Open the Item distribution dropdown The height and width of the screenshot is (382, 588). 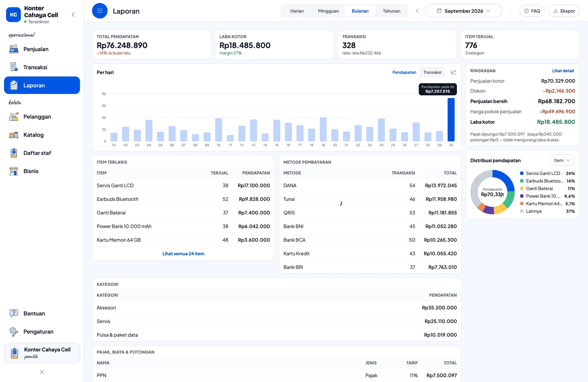point(562,160)
